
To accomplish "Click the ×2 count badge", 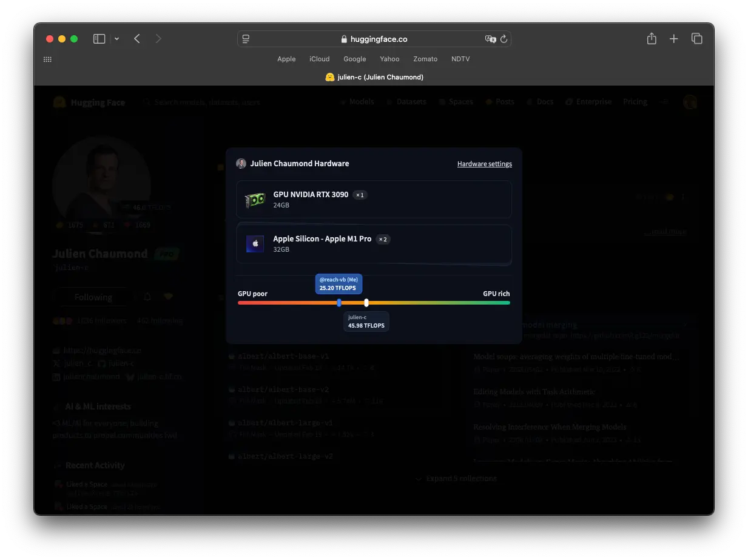I will click(x=383, y=240).
